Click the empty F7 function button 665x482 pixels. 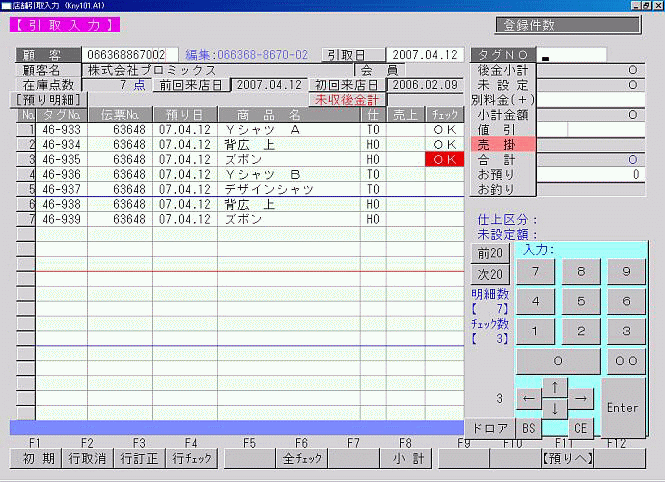pos(354,458)
